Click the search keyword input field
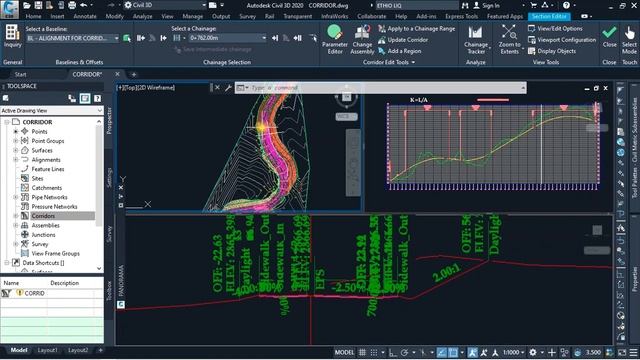Image resolution: width=640 pixels, height=360 pixels. [x=416, y=5]
